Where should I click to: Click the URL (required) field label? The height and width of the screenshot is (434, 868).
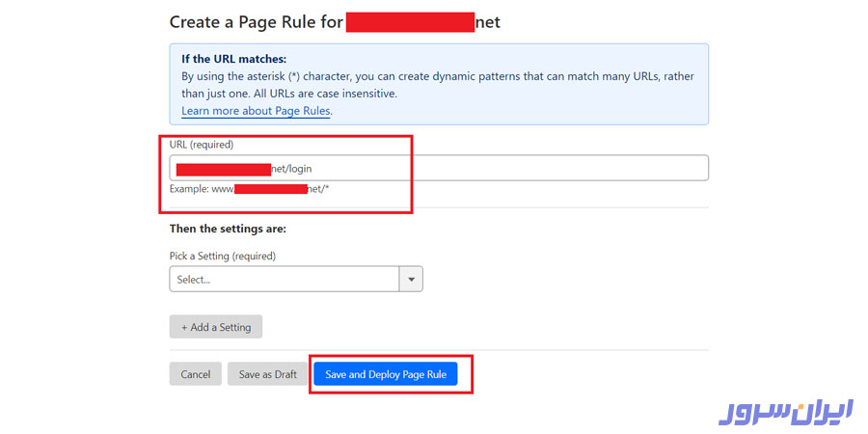coord(201,144)
